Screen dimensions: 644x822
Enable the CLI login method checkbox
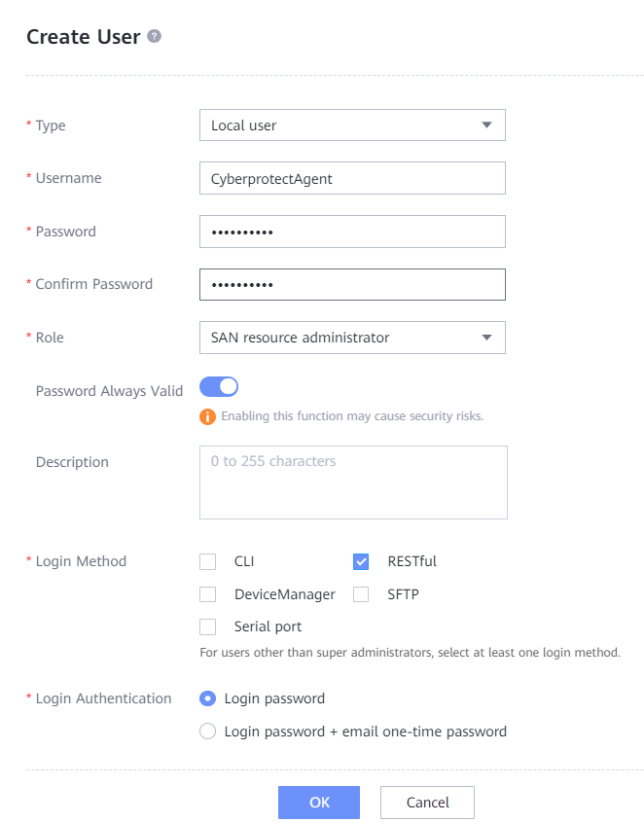tap(207, 561)
